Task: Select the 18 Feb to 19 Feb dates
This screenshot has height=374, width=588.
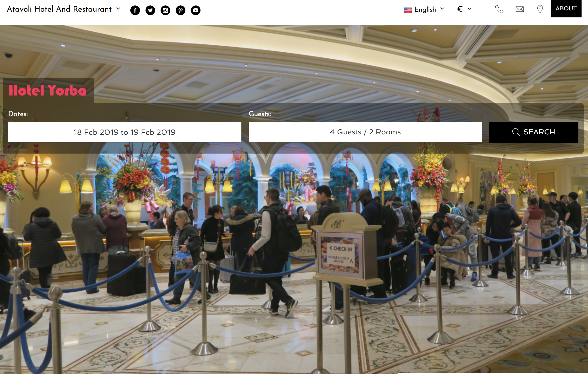Action: coord(124,132)
